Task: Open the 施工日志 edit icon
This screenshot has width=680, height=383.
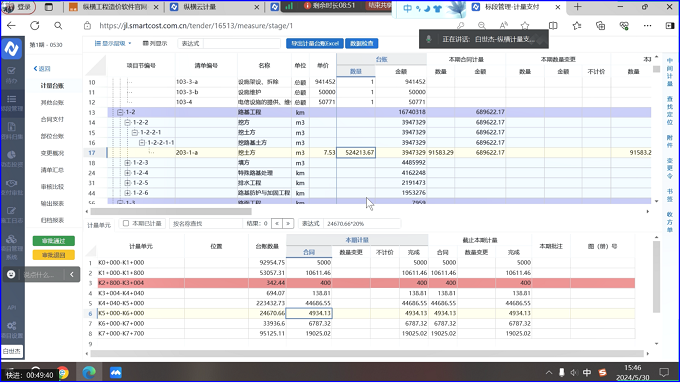Action: [x=12, y=215]
